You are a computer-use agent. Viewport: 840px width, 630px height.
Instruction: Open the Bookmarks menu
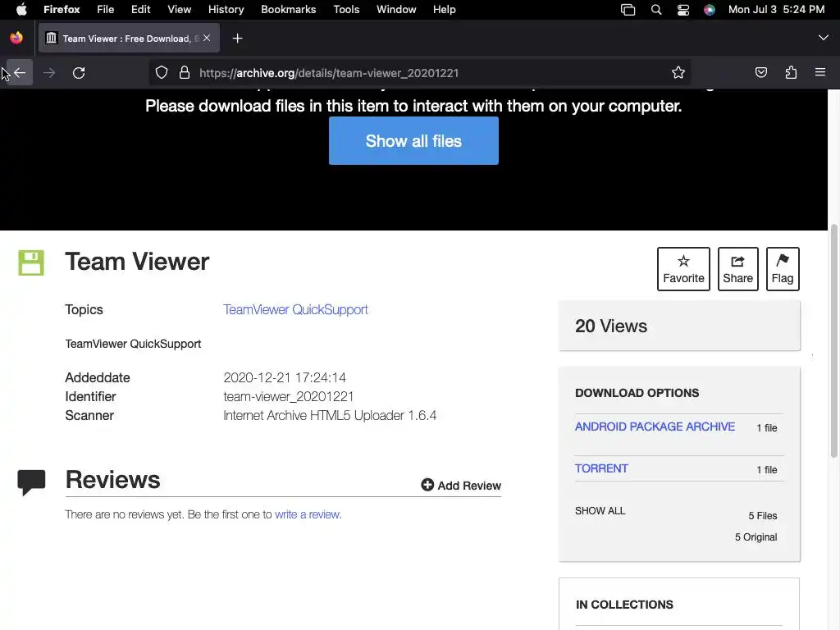click(x=288, y=9)
